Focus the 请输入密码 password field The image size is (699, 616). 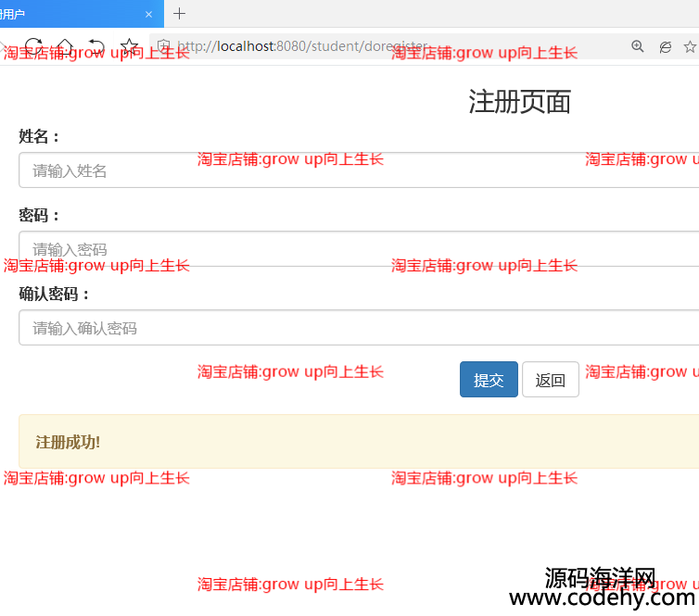coord(359,248)
